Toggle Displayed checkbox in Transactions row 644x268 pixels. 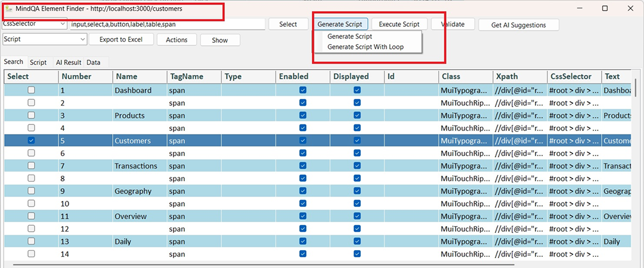point(357,166)
